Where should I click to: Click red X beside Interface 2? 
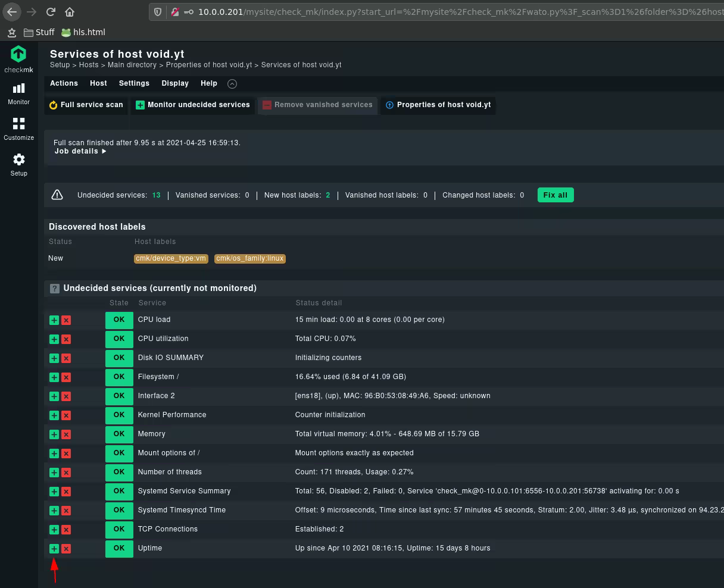pyautogui.click(x=66, y=396)
